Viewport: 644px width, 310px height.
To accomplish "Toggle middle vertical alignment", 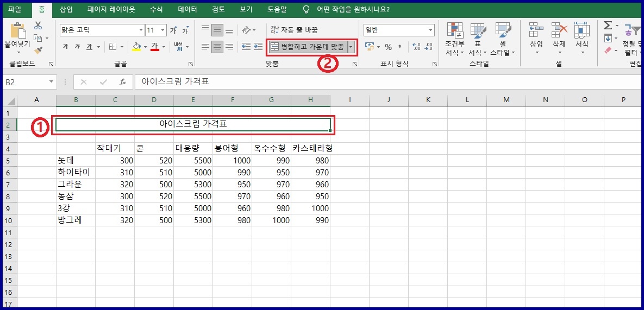I will [x=217, y=29].
